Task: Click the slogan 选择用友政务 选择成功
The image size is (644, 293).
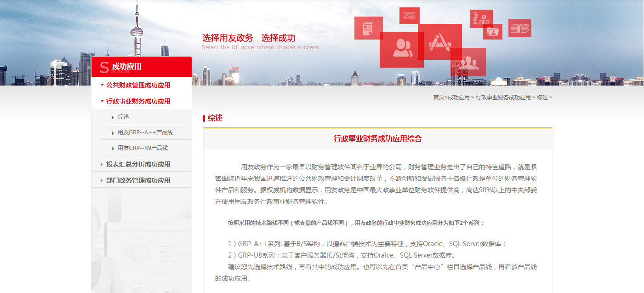Action: [249, 38]
